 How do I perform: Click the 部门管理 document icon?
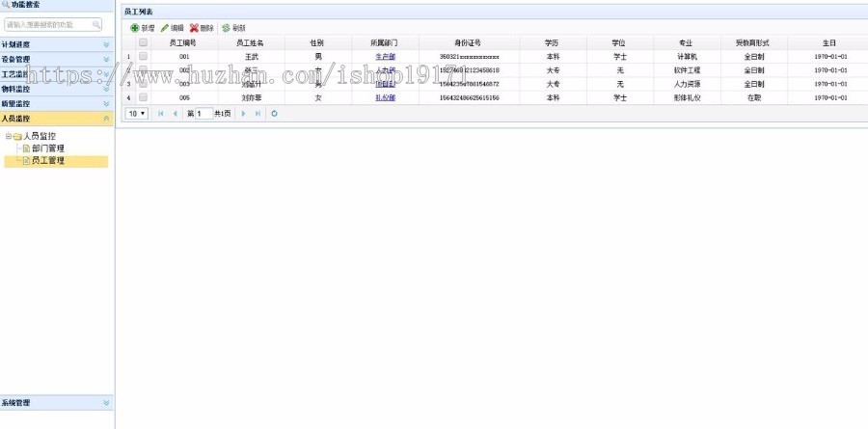coord(27,148)
